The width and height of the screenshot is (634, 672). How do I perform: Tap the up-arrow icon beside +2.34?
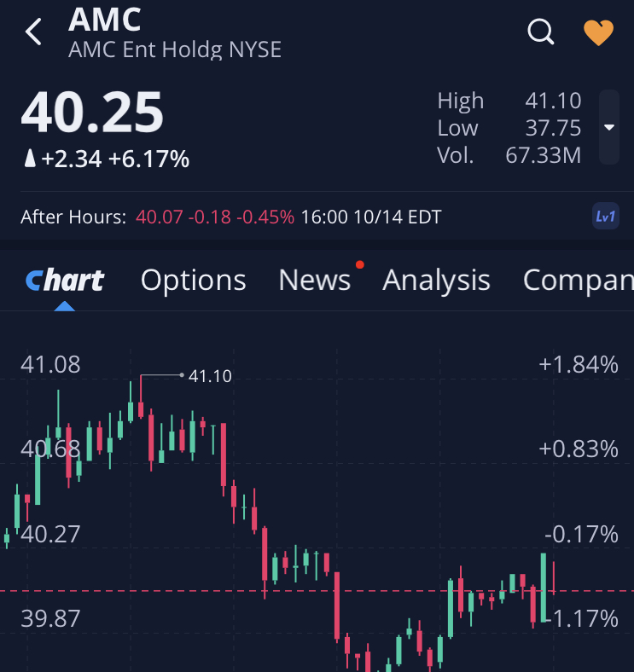click(30, 159)
